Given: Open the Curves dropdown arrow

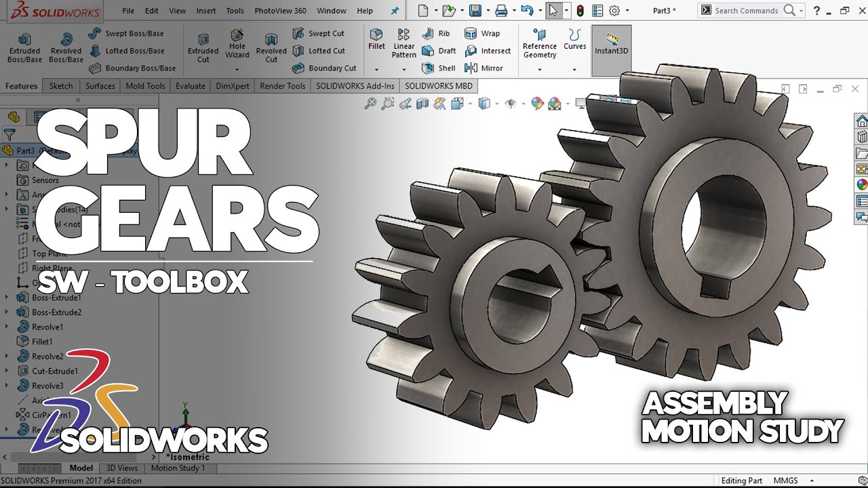Looking at the screenshot, I should click(574, 69).
